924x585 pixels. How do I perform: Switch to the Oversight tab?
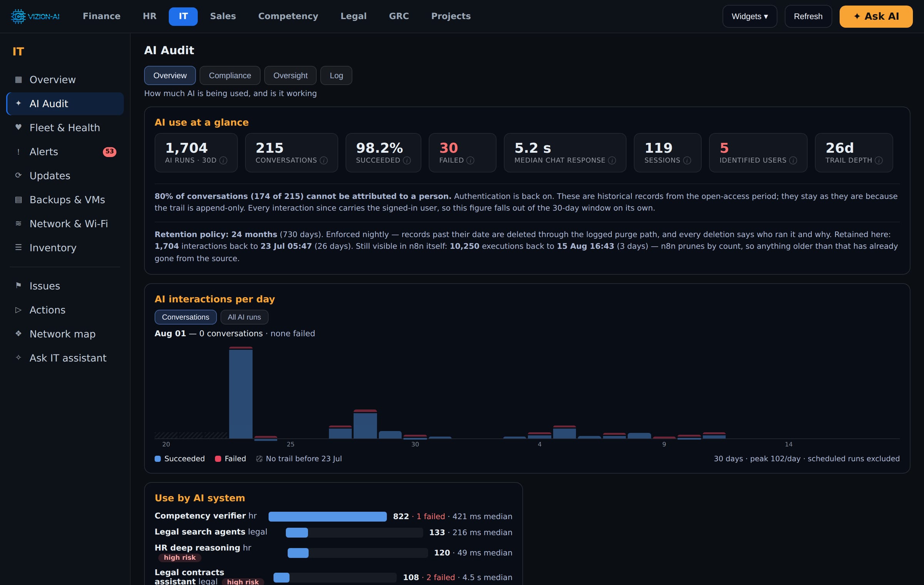(x=290, y=75)
